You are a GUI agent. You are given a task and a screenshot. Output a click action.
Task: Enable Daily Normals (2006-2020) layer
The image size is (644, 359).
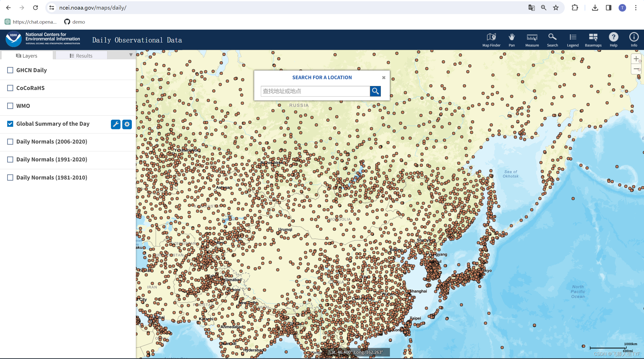coord(10,142)
